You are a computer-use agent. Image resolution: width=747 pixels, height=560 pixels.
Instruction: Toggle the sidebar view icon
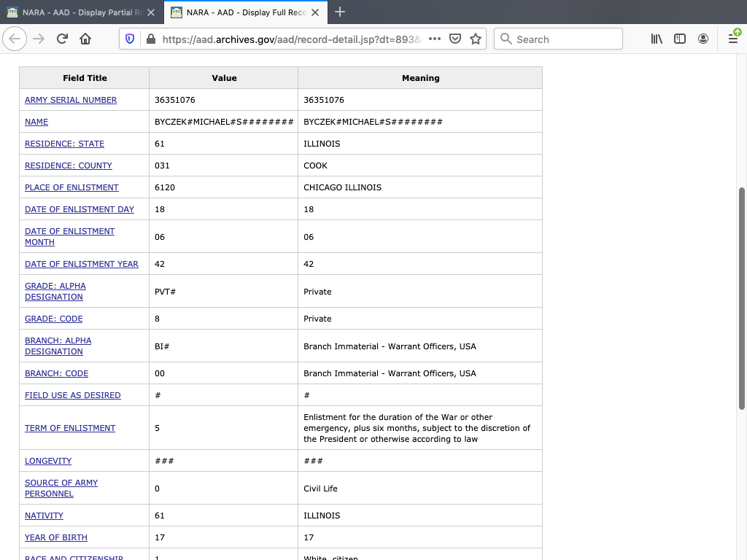(x=680, y=39)
